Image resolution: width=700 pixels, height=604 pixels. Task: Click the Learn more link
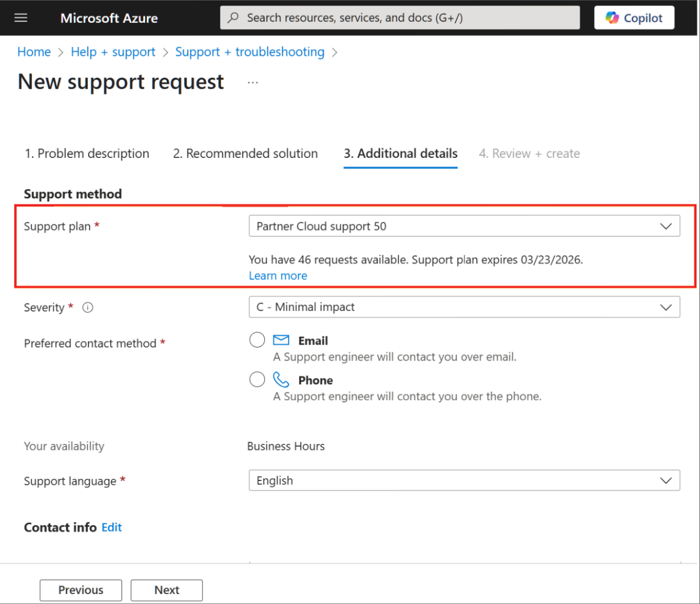tap(278, 276)
